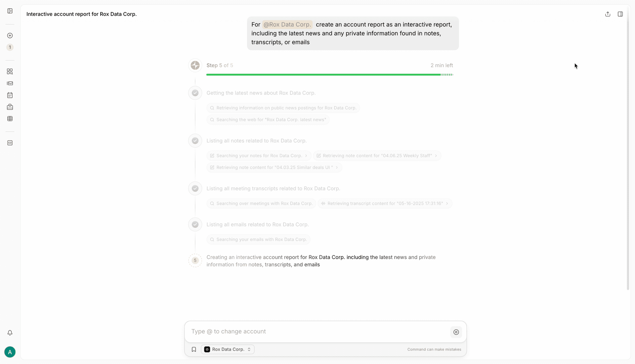Open the sidebar toggle at top left

click(x=10, y=11)
